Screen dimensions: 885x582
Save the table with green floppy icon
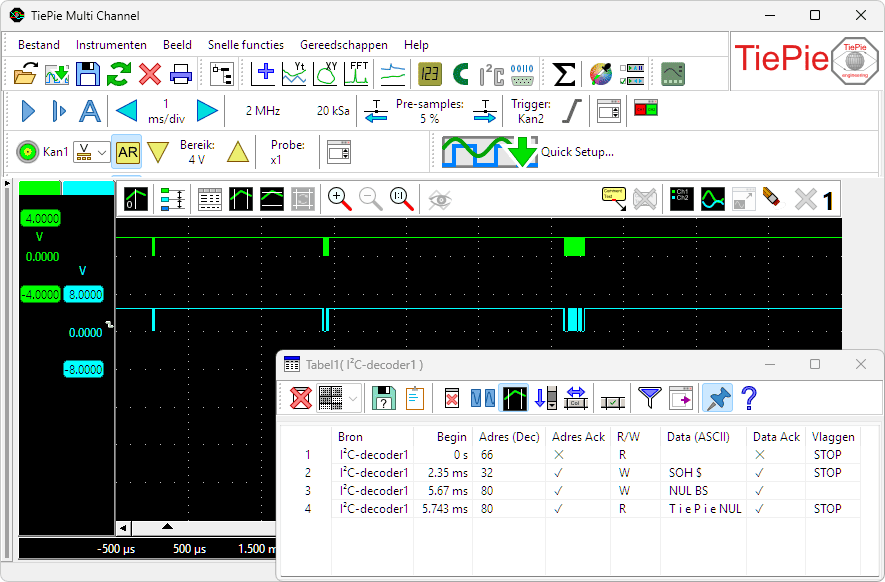coord(384,399)
